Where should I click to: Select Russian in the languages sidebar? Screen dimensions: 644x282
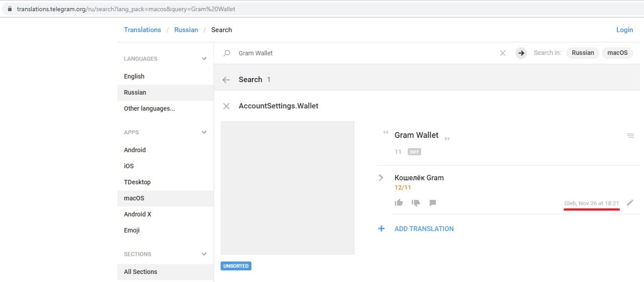[x=166, y=93]
